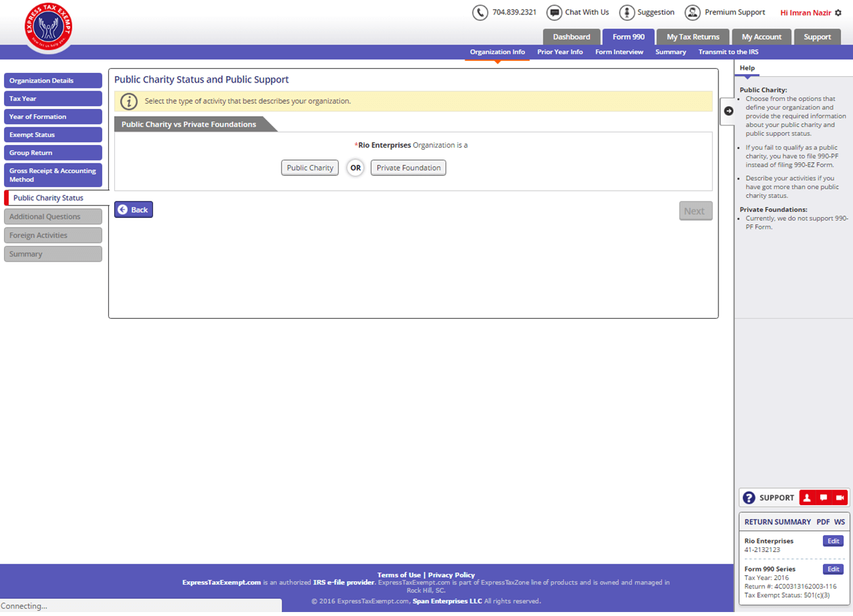Viewport: 853px width, 616px height.
Task: Switch to My Tax Returns tab
Action: (693, 37)
